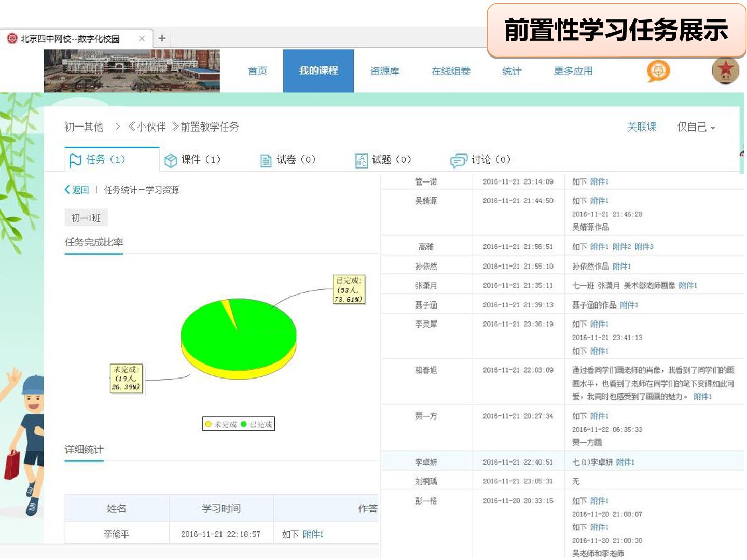Click student name 刘桐瑀
The height and width of the screenshot is (560, 747).
[x=426, y=482]
